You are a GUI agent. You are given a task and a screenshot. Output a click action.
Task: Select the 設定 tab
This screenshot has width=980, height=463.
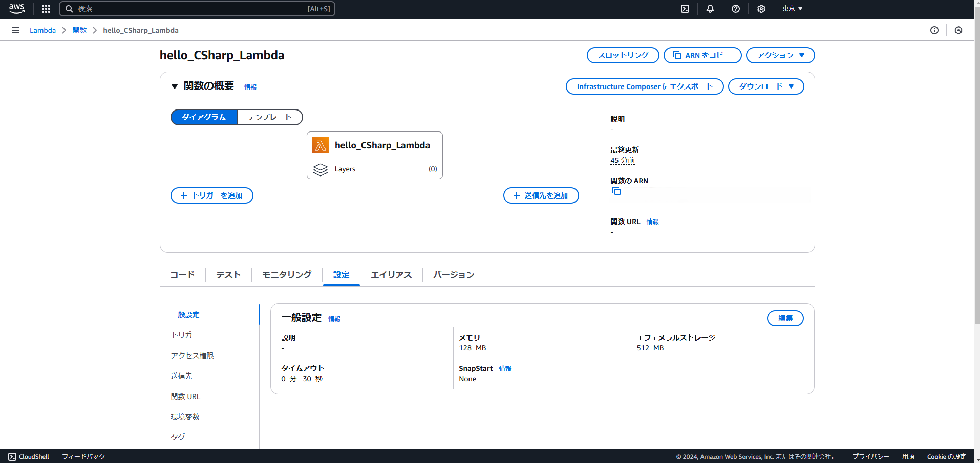[x=342, y=275]
